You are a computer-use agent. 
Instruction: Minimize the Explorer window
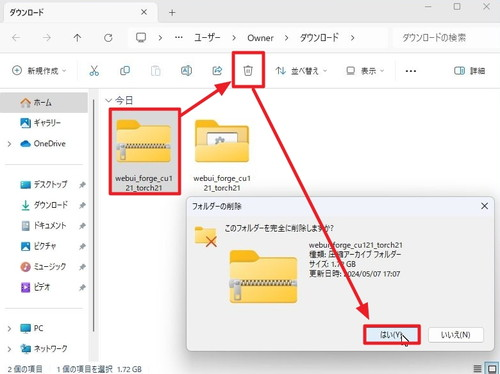[x=428, y=7]
